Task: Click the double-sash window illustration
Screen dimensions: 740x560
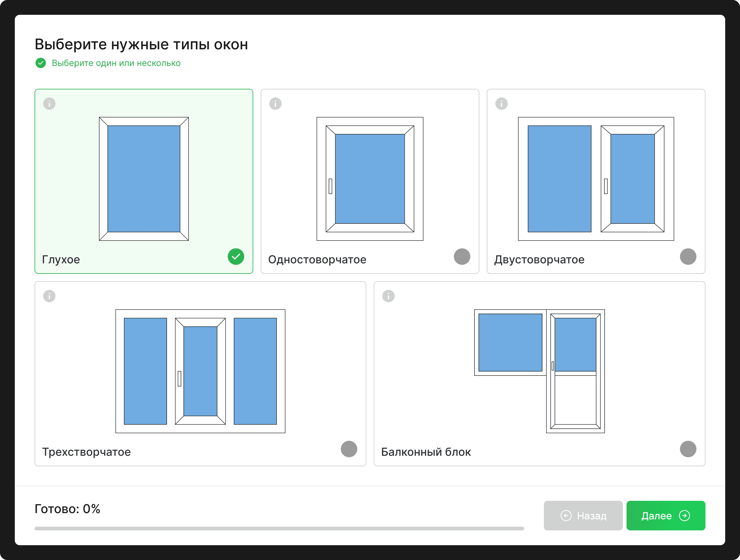Action: point(596,179)
